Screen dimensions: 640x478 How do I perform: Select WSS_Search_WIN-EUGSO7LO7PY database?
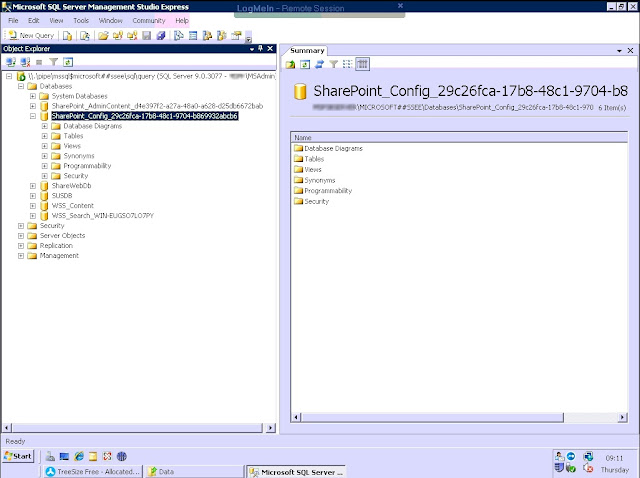coord(102,216)
